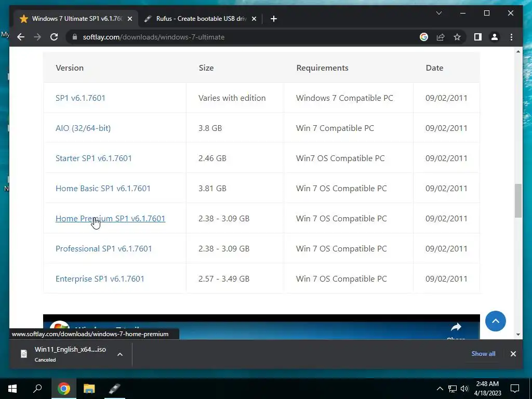This screenshot has width=532, height=399.
Task: Click the video Share arrow icon
Action: [456, 327]
